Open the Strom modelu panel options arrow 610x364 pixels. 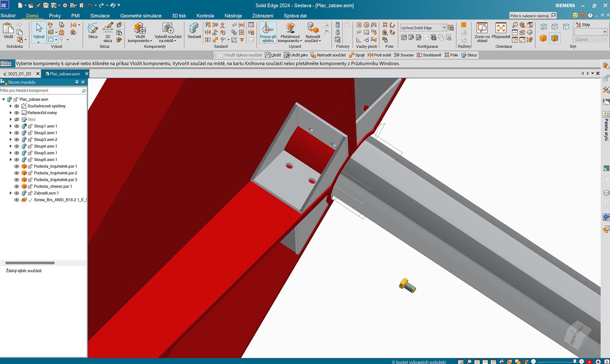[x=77, y=82]
